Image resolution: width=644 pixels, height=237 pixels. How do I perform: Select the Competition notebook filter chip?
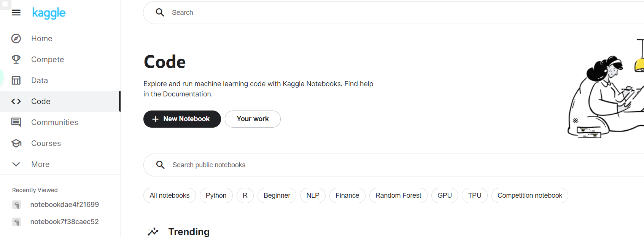(530, 195)
